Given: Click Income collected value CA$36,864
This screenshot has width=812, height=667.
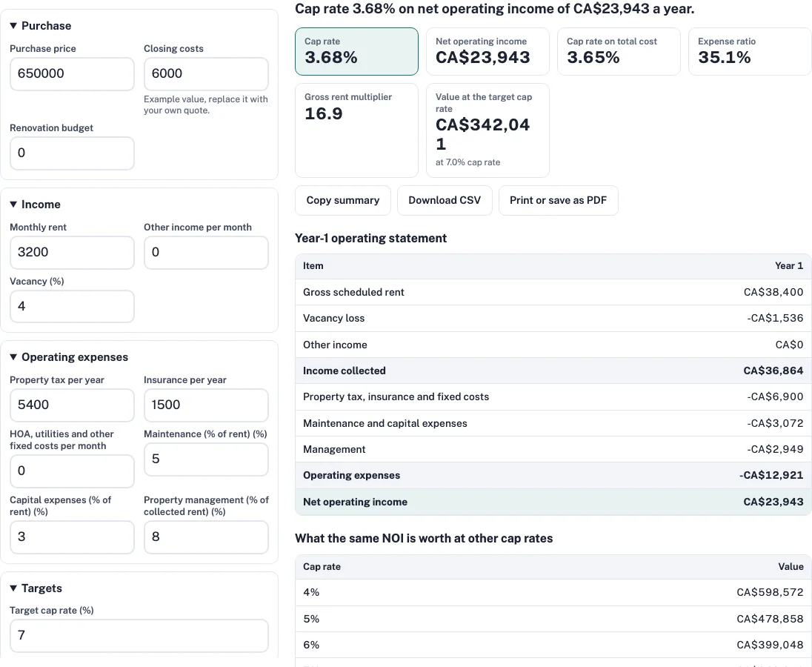Looking at the screenshot, I should (773, 371).
